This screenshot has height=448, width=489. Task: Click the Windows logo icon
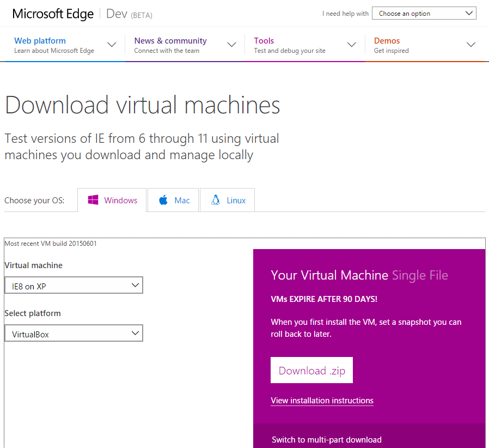[93, 200]
